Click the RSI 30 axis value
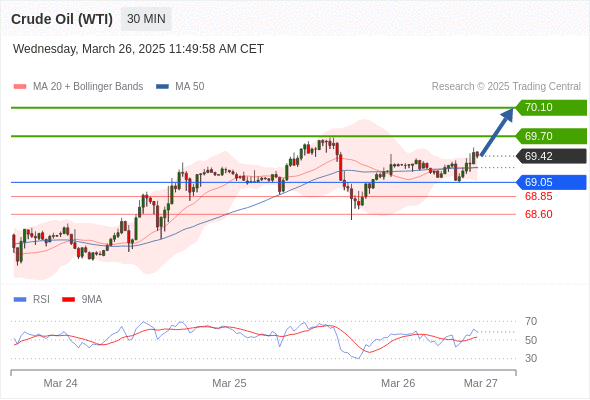The image size is (590, 400). (x=531, y=358)
